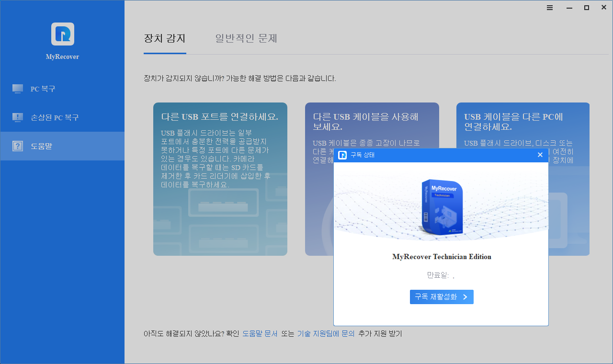Open the 도움말 sidebar item
Screen dimensions: 613x364
tap(62, 146)
